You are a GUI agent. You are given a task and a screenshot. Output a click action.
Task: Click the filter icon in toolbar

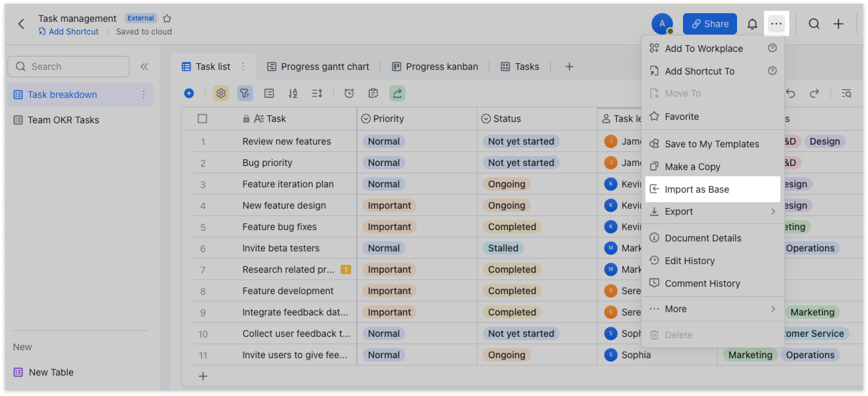click(x=245, y=93)
